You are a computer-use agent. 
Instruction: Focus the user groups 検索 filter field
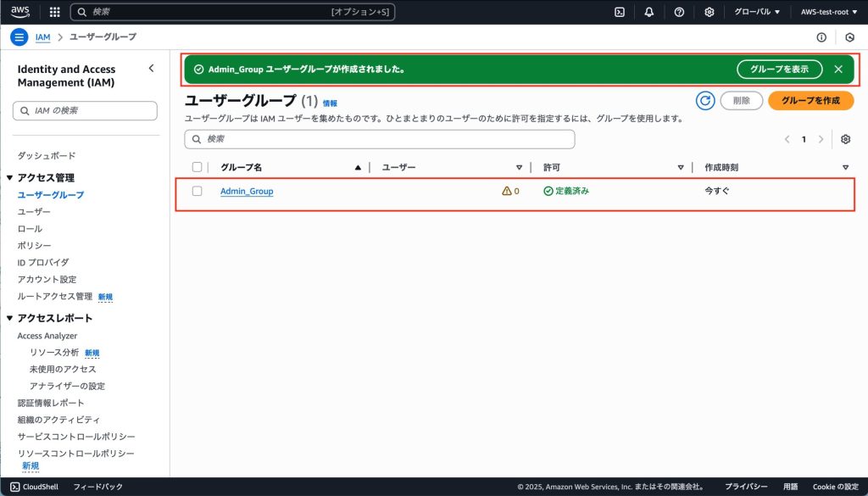click(380, 139)
